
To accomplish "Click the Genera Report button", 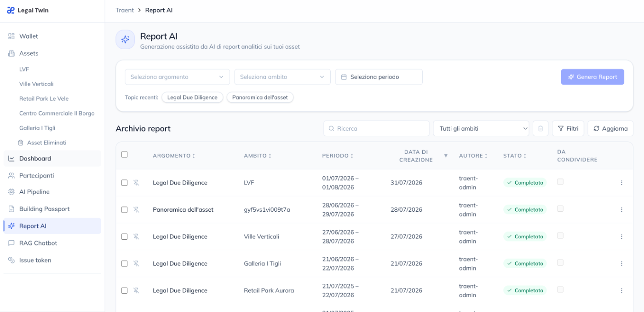I will tap(592, 77).
